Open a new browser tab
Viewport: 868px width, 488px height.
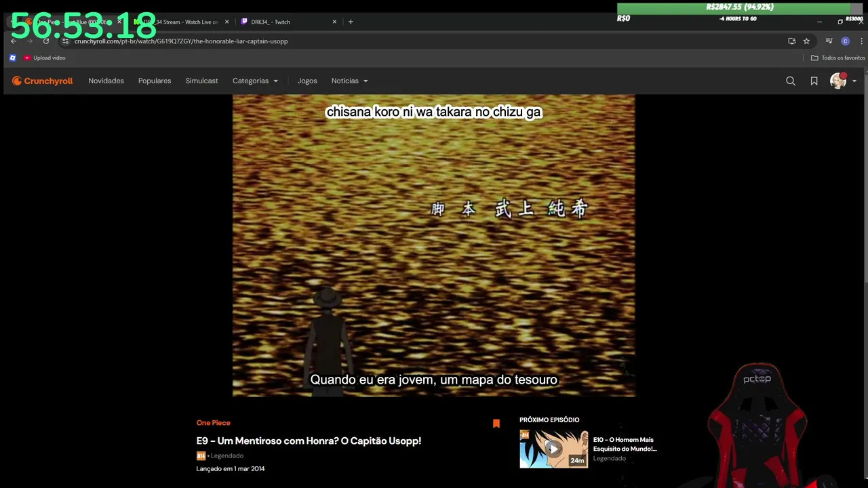351,22
